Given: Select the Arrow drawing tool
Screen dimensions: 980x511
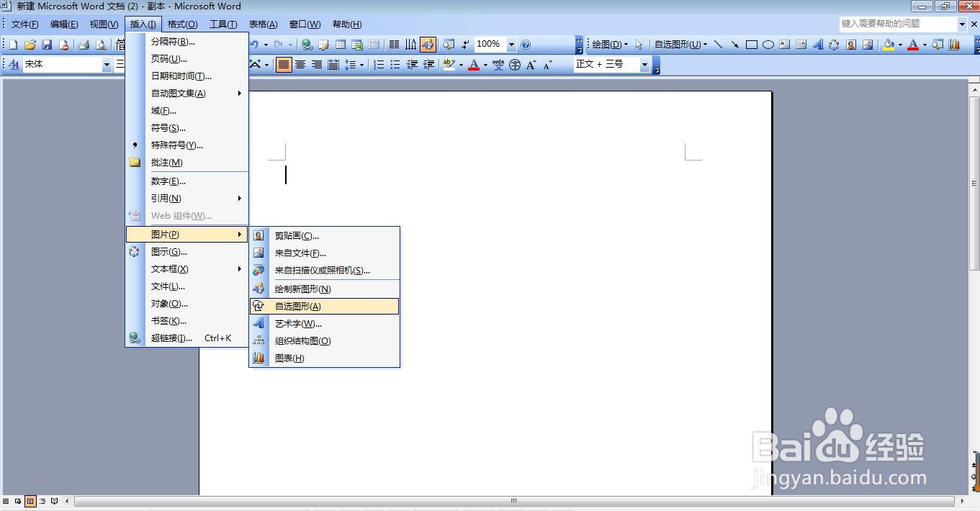Looking at the screenshot, I should coord(734,45).
